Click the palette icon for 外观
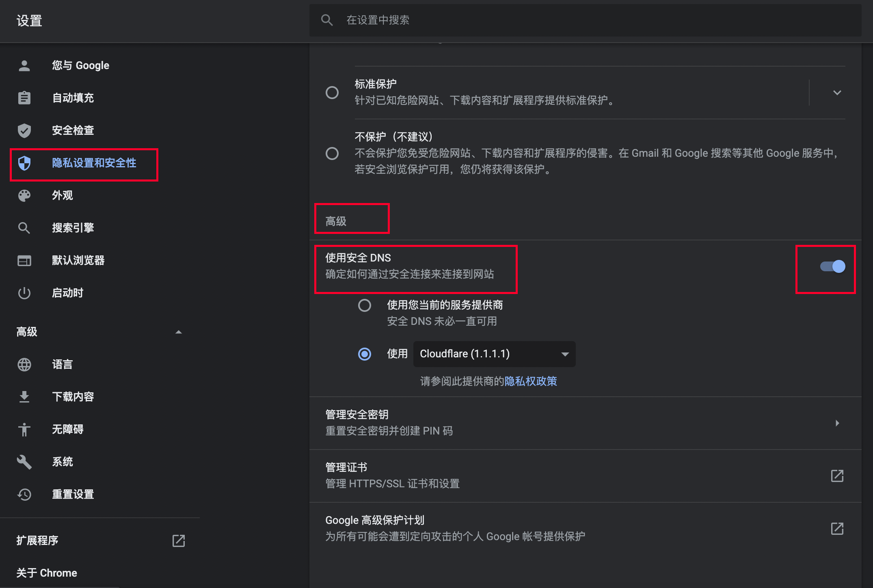This screenshot has height=588, width=873. point(24,195)
